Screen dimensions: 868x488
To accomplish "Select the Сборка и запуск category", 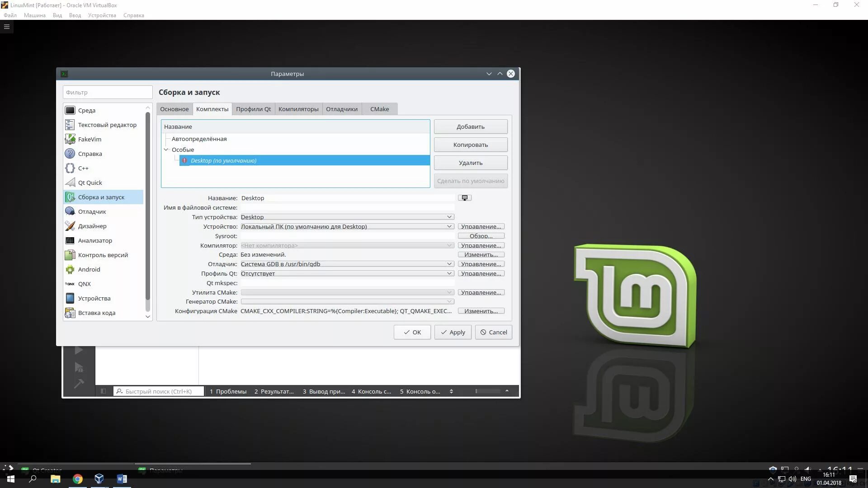I will tap(104, 197).
